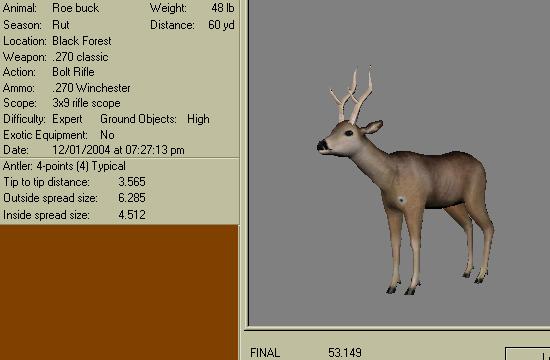Select the Animal: Roe buck field
The width and height of the screenshot is (550, 360).
point(51,8)
